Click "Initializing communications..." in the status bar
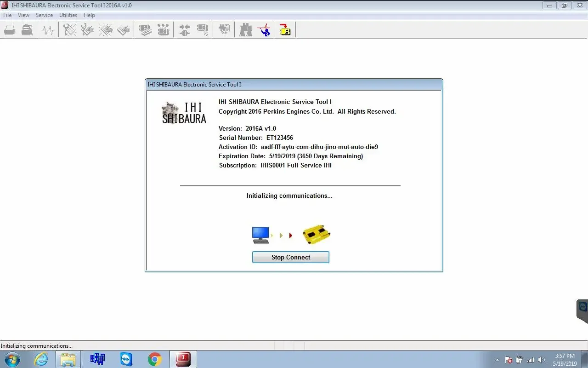 pyautogui.click(x=37, y=346)
